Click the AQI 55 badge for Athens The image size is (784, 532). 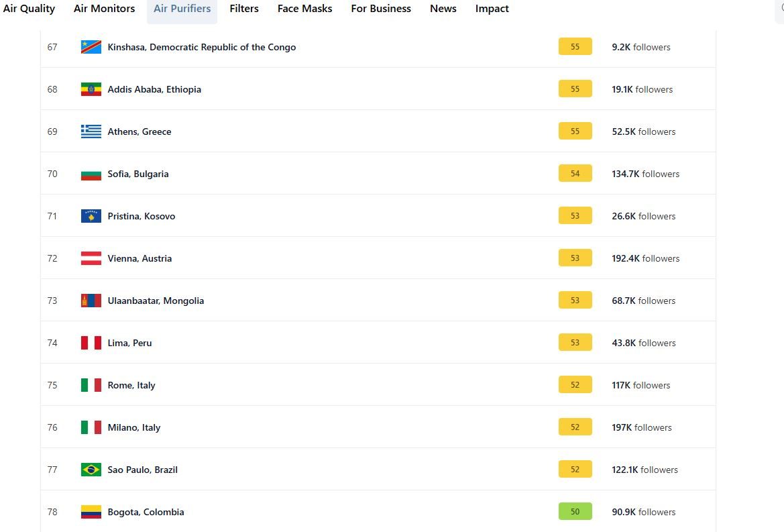(x=575, y=131)
